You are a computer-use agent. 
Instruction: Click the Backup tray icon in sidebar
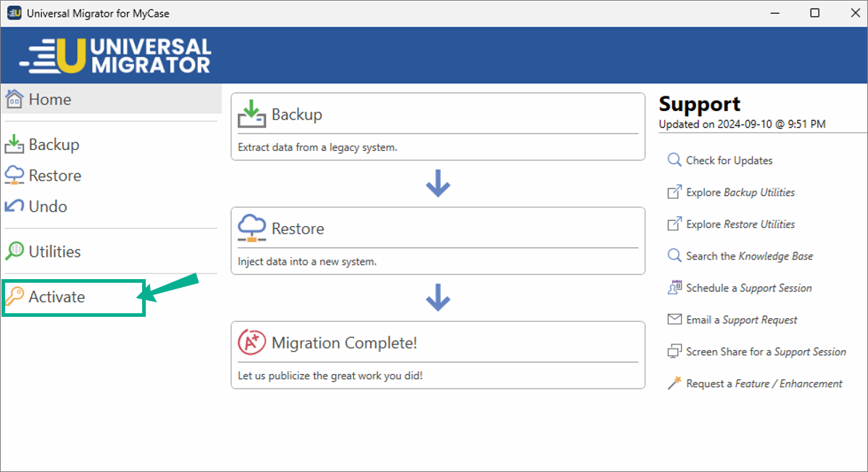(15, 144)
